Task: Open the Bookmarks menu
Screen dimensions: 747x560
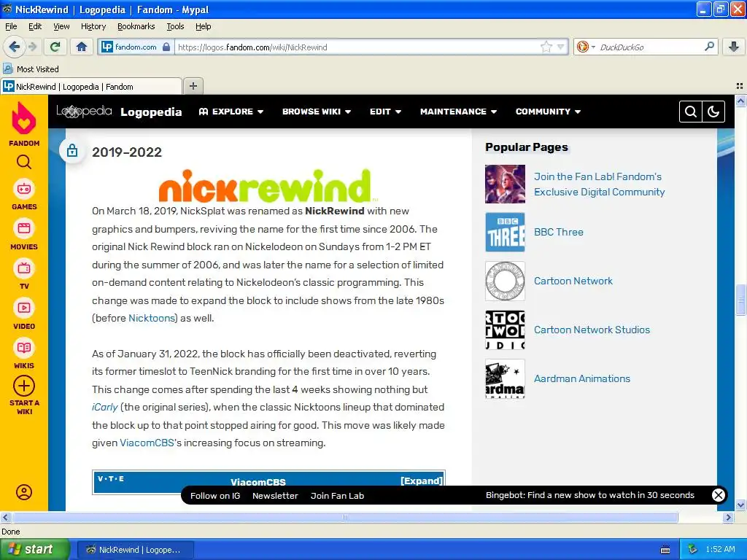Action: (136, 26)
